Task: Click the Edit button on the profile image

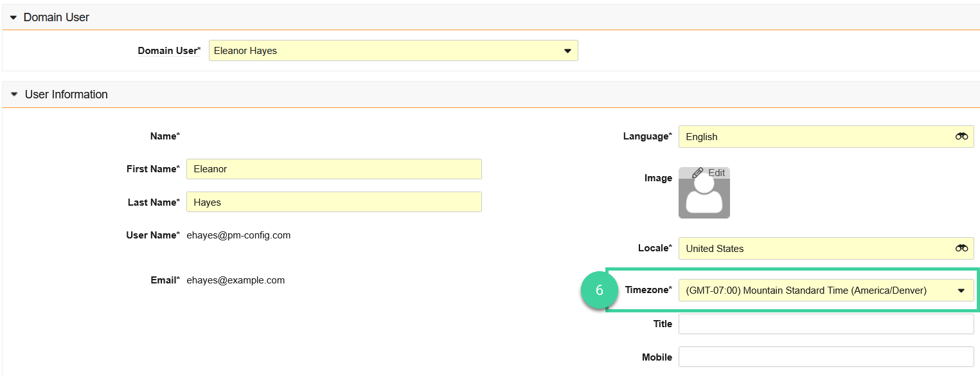Action: [709, 172]
